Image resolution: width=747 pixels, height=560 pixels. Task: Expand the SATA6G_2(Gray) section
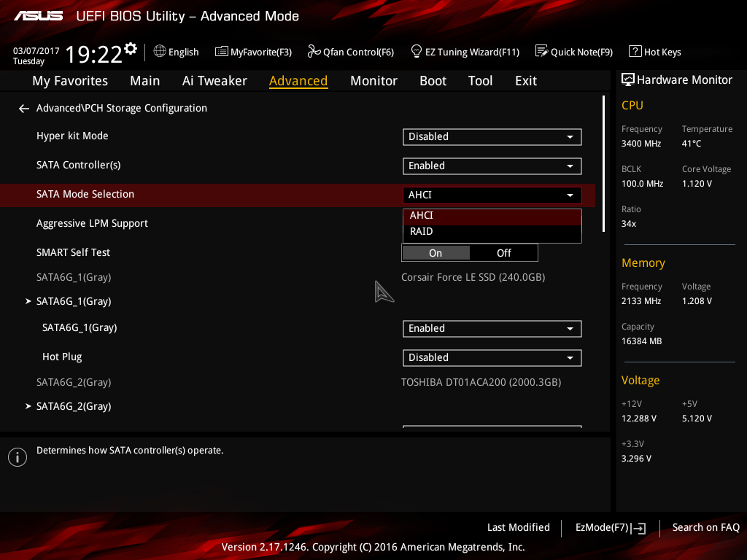74,406
